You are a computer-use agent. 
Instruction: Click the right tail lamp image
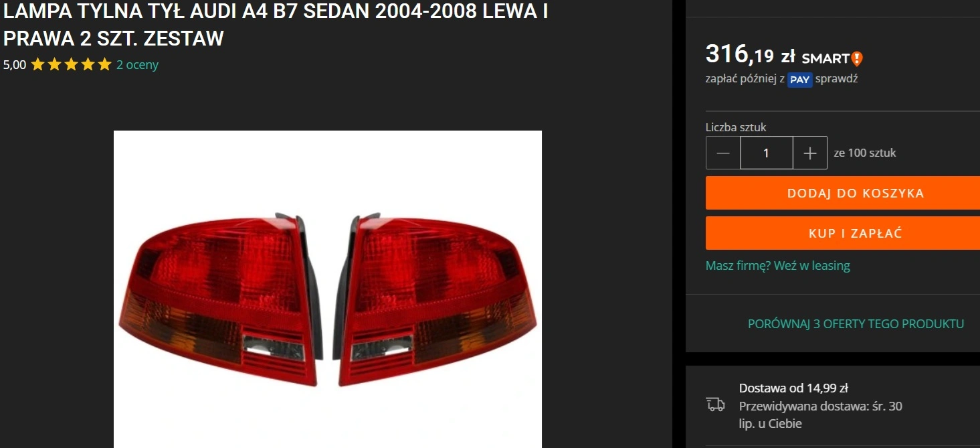point(435,299)
